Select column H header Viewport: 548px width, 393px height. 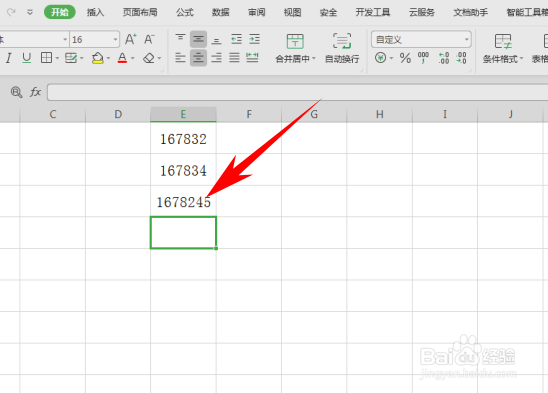tap(380, 114)
